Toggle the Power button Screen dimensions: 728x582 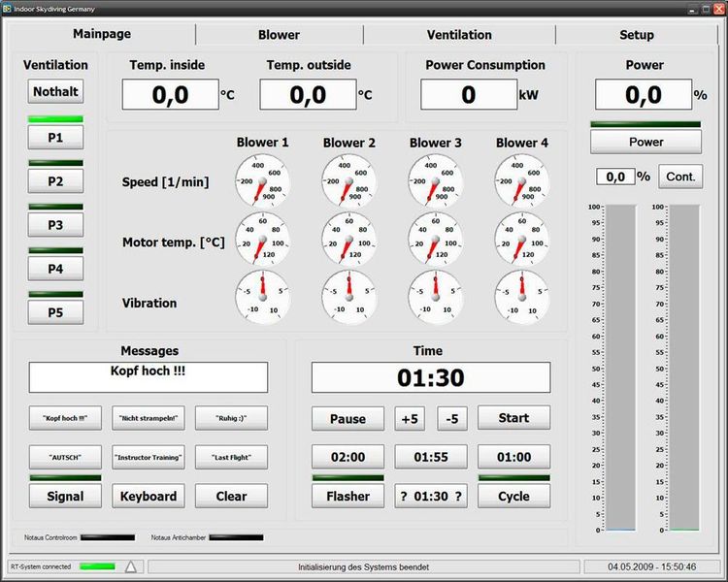coord(645,142)
